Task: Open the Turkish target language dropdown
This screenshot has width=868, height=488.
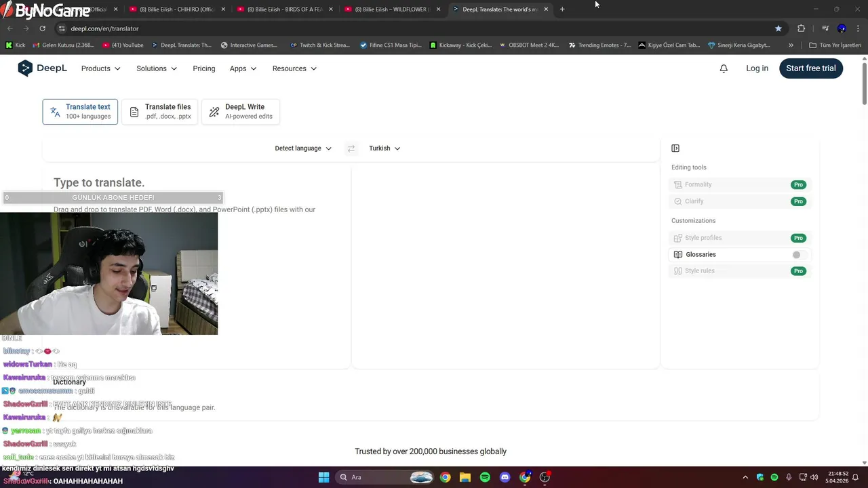Action: point(384,148)
